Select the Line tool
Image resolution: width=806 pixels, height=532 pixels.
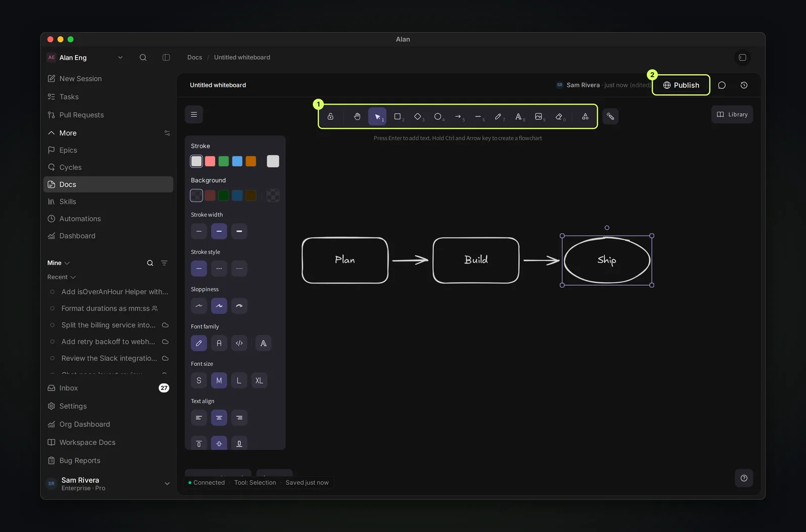point(478,116)
